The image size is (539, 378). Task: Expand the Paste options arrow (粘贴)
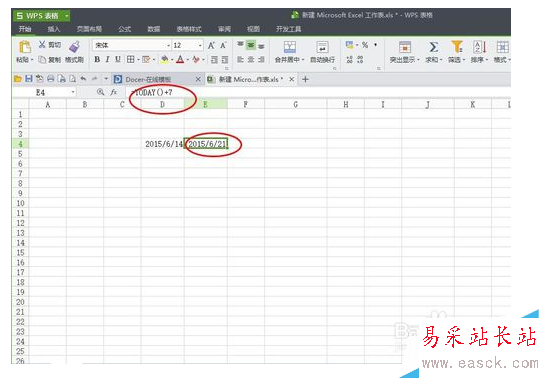[32, 60]
